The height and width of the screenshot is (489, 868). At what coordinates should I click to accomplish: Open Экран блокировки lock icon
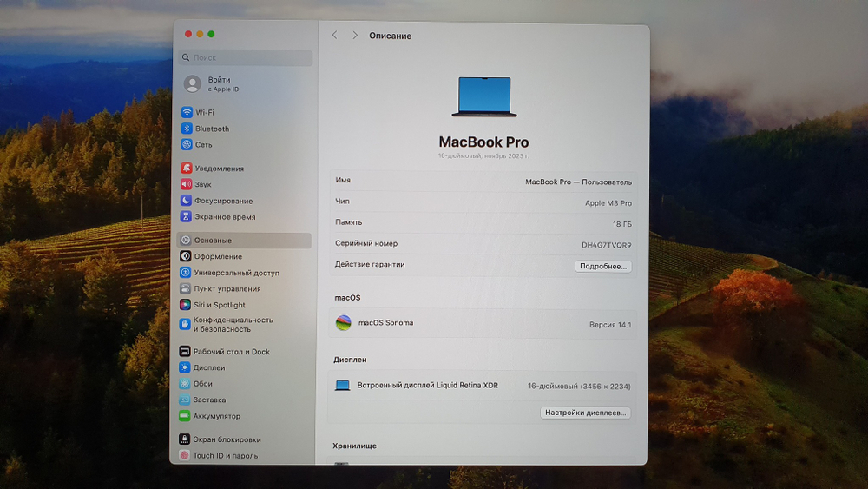[x=184, y=439]
